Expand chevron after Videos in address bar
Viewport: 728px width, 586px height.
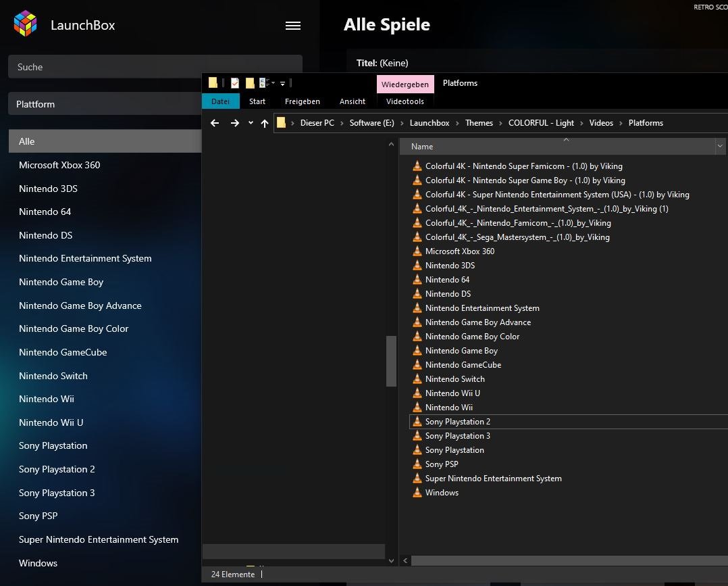(621, 123)
